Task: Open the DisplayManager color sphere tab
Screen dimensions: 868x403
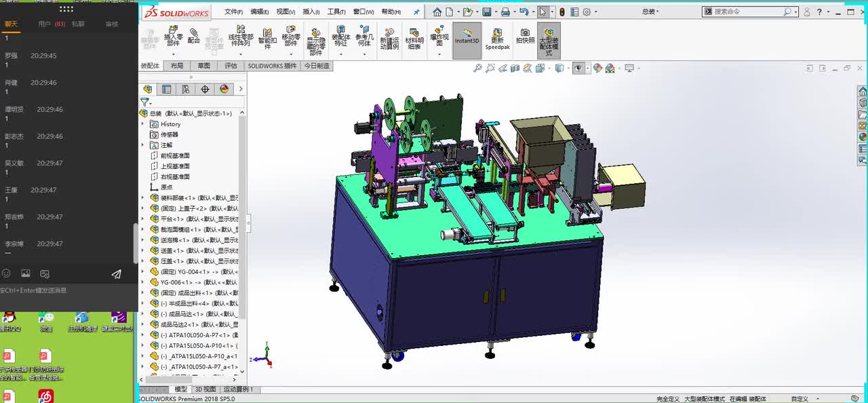Action: (x=224, y=89)
